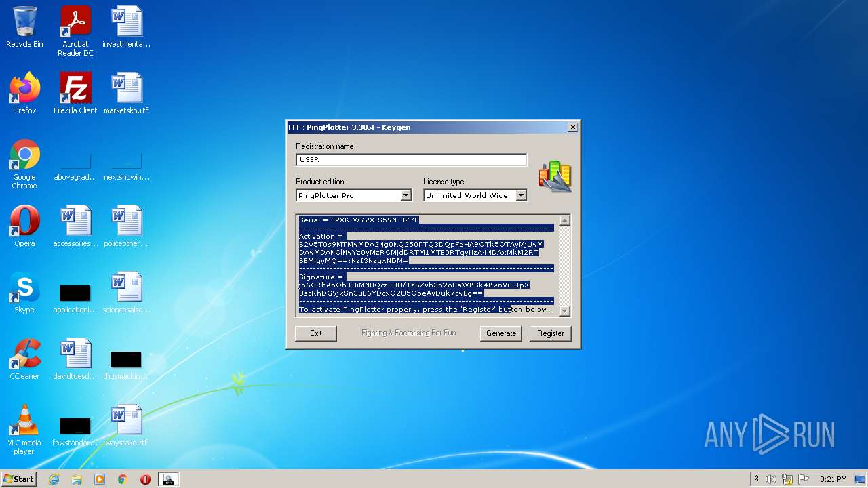Select the davidtuesd... Word document
Viewport: 868px width, 488px height.
[75, 360]
